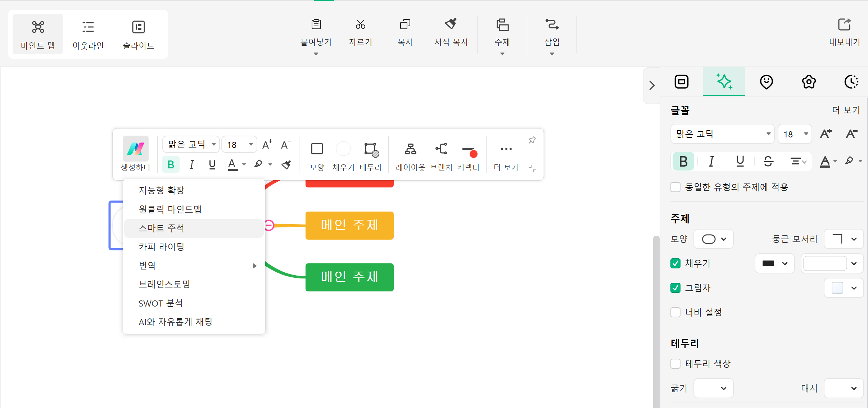This screenshot has width=868, height=408.
Task: Click the Export (내보내기) icon
Action: 845,24
